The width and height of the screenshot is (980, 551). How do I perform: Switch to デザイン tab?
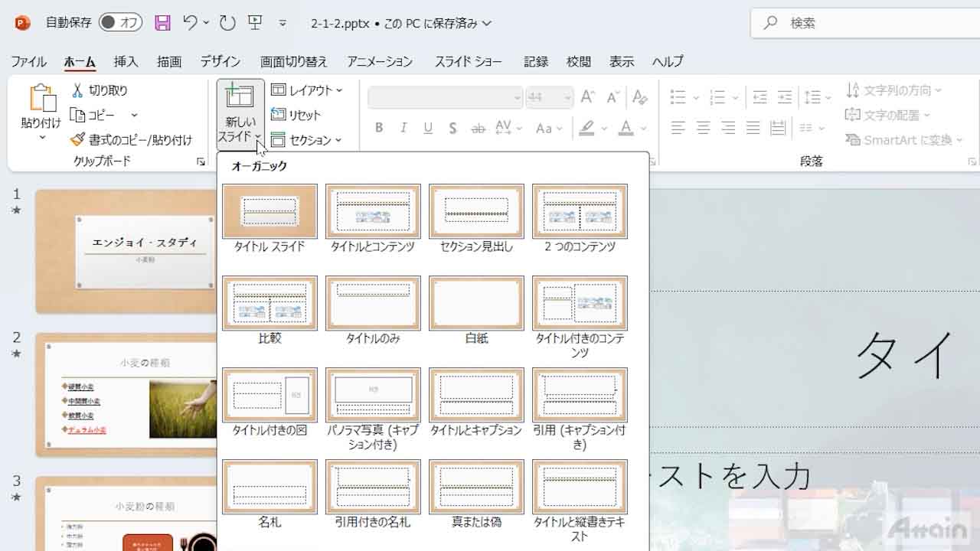point(220,61)
